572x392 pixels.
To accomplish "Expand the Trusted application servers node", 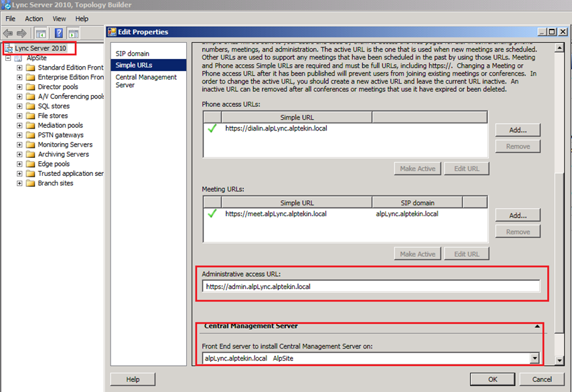I will pos(19,174).
